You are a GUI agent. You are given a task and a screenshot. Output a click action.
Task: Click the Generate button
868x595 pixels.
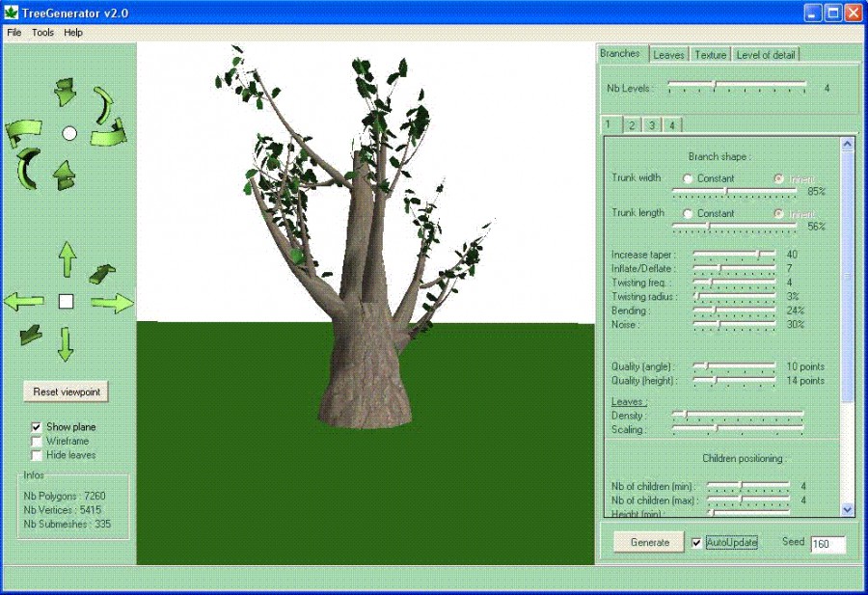coord(650,542)
